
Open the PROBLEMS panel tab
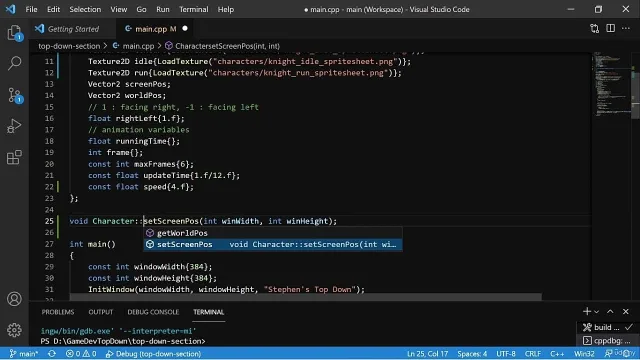coord(58,312)
